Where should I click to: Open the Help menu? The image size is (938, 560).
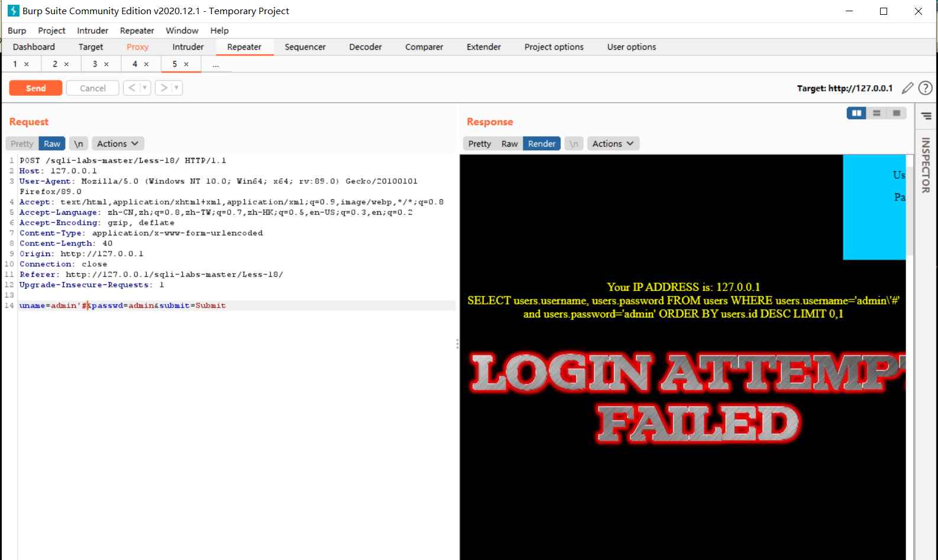pyautogui.click(x=219, y=31)
